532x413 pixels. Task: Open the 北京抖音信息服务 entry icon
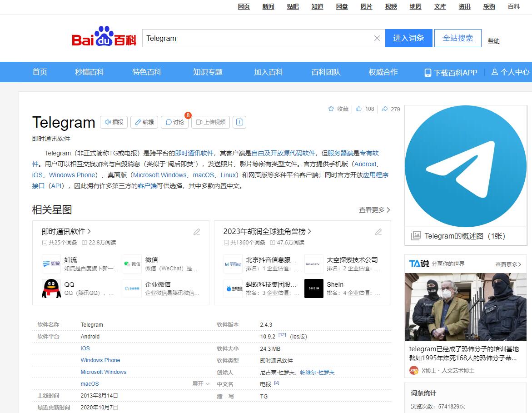click(x=233, y=264)
